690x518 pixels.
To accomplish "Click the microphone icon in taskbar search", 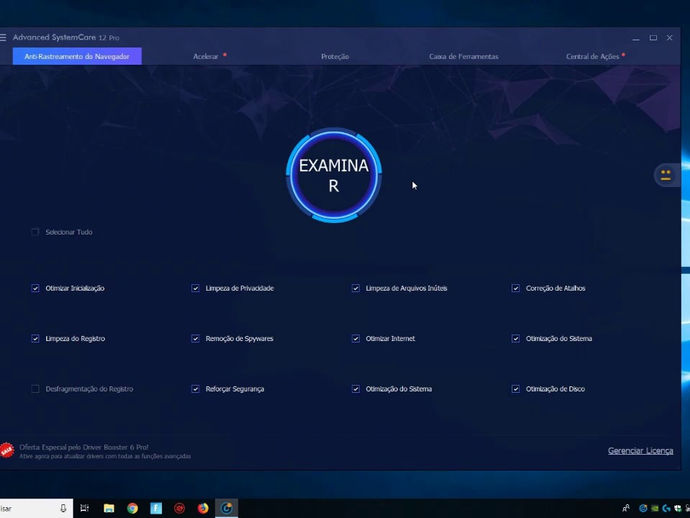I will tap(63, 508).
